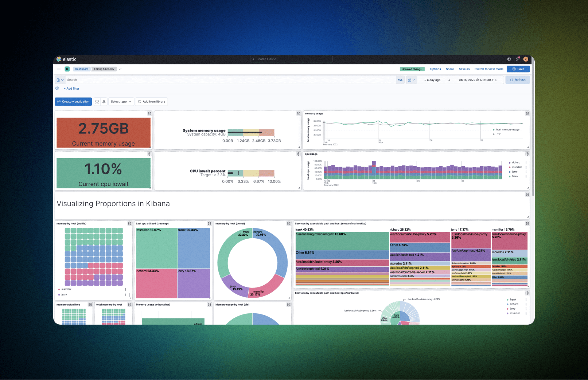Click the frank 25.33% treemap tile
Viewport: 588px width, 380px height.
pyautogui.click(x=194, y=248)
